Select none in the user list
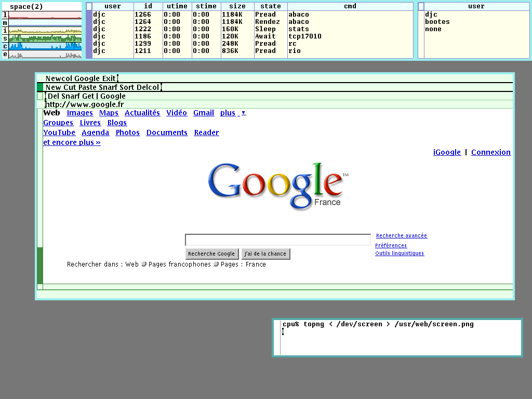 point(433,29)
